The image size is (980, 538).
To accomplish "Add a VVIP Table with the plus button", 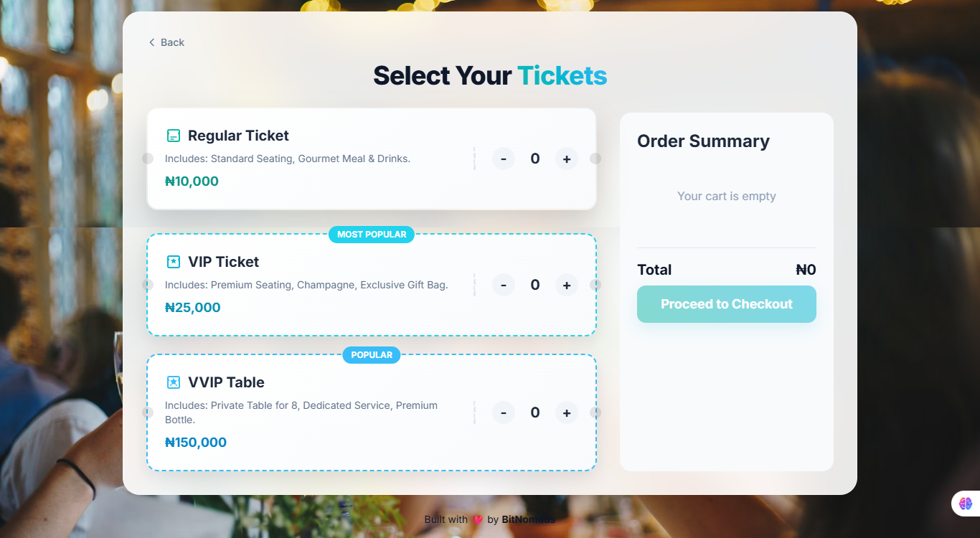I will (566, 412).
